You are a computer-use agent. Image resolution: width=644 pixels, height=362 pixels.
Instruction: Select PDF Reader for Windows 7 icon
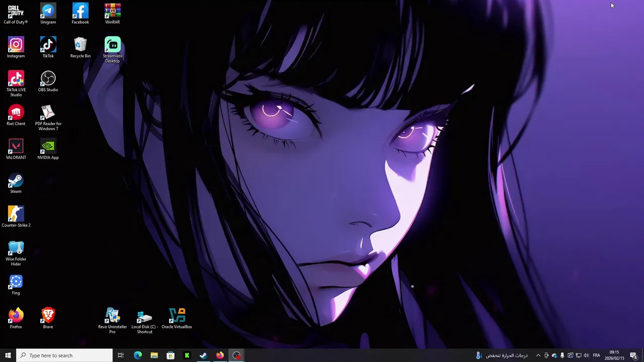48,118
